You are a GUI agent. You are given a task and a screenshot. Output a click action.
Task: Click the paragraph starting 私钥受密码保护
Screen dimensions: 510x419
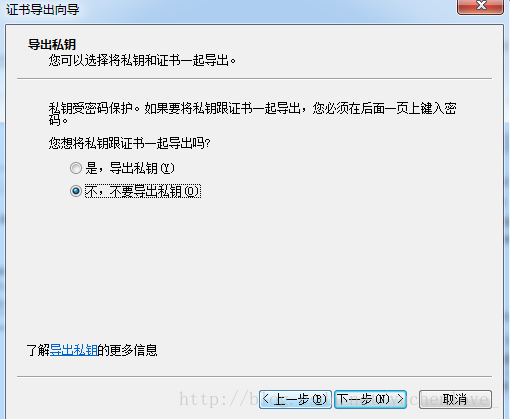(x=252, y=114)
